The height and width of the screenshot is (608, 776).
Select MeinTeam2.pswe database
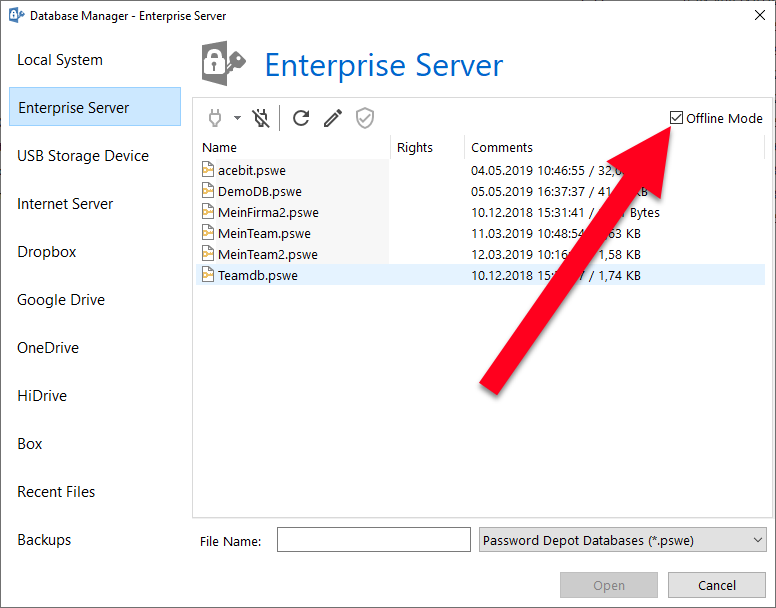(x=481, y=254)
